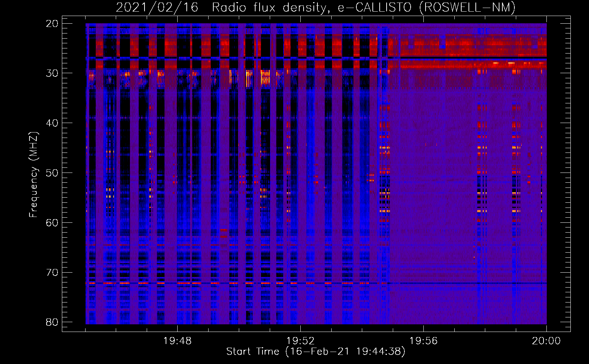Click the 20:00 time tick label
The image size is (589, 364).
click(546, 341)
